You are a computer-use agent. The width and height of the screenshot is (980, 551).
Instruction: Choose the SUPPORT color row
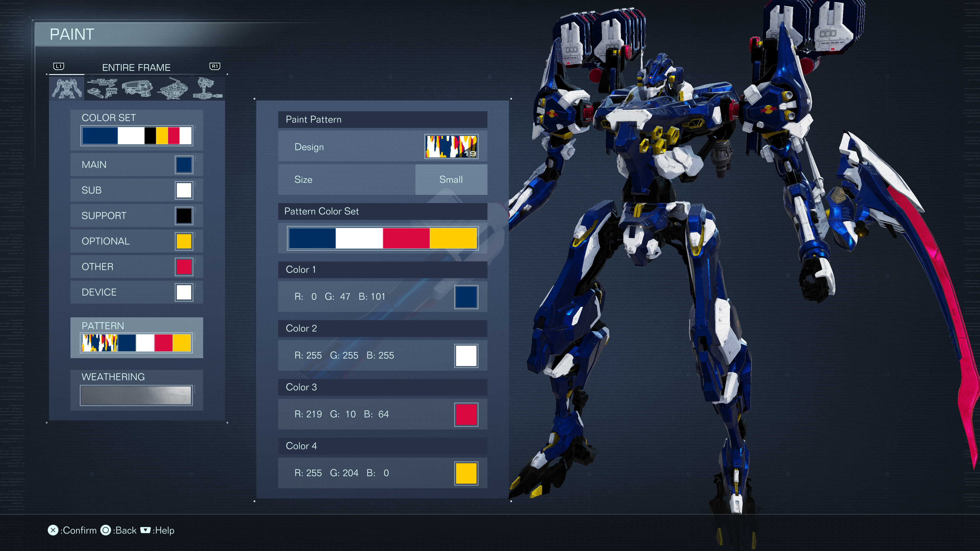tap(137, 216)
